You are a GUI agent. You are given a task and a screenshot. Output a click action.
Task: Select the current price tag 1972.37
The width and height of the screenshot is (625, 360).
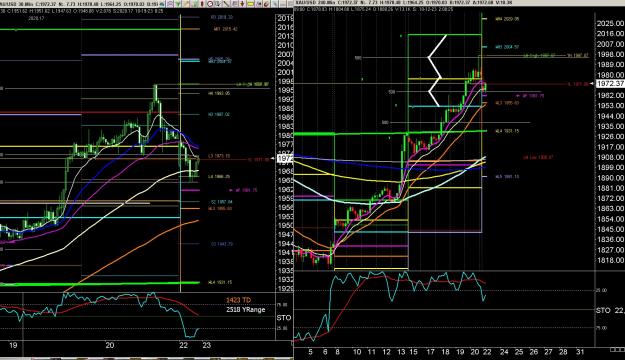pyautogui.click(x=610, y=84)
